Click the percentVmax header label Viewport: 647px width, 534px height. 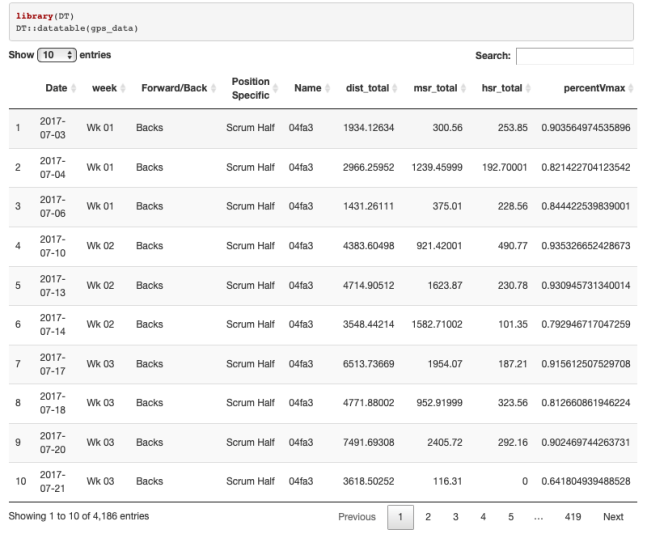coord(594,88)
